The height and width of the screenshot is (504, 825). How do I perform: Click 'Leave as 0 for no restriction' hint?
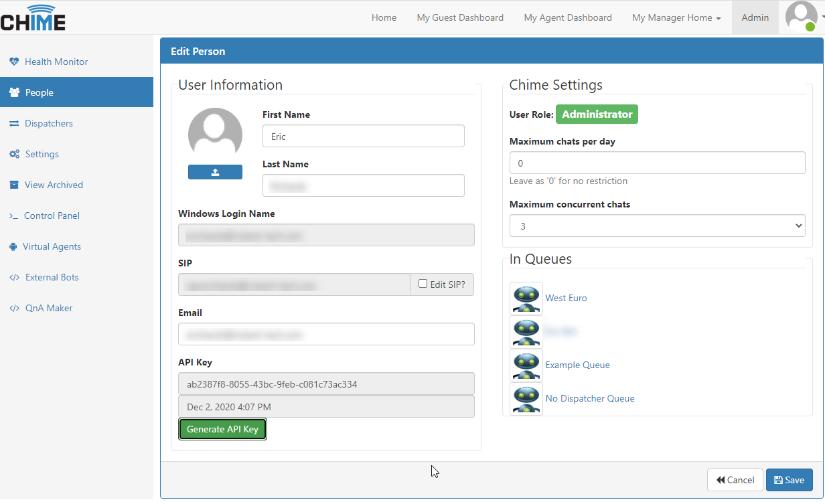tap(569, 181)
